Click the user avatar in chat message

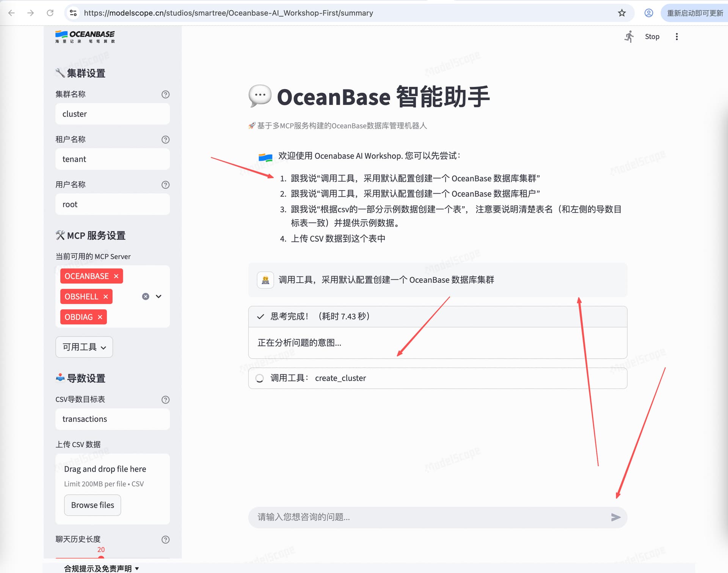[x=265, y=280]
